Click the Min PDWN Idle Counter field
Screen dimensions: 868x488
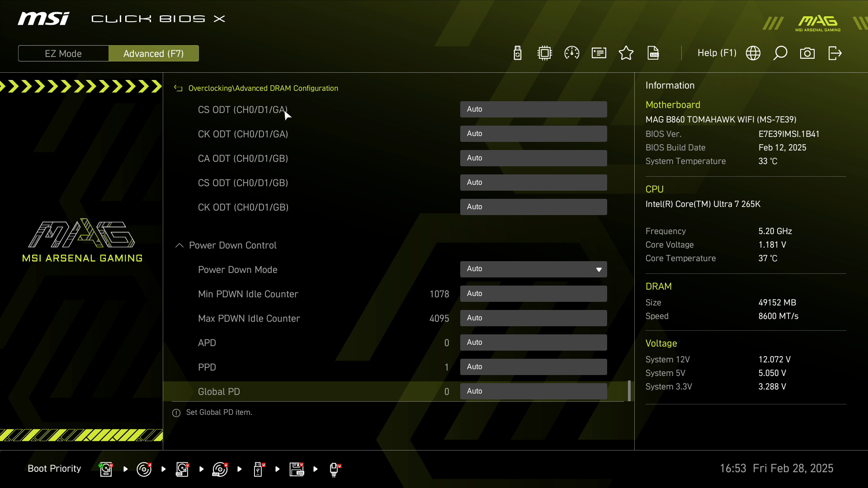[533, 294]
